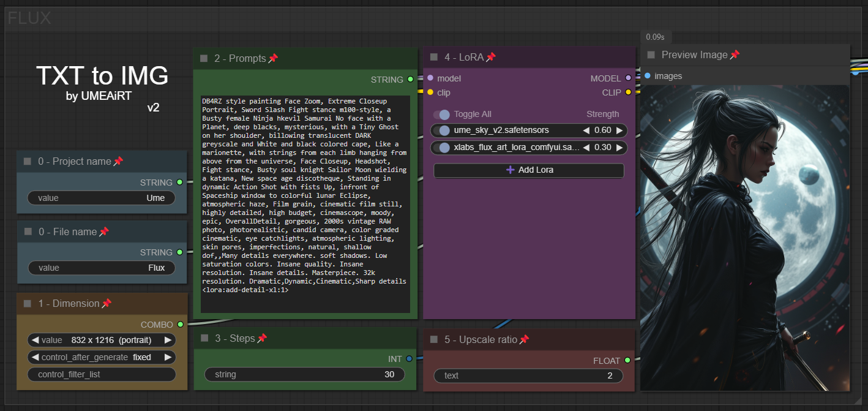Screen dimensions: 868x411
Task: Toggle off the xlabs_flux_art_lora_comfyui LoRA
Action: 444,148
